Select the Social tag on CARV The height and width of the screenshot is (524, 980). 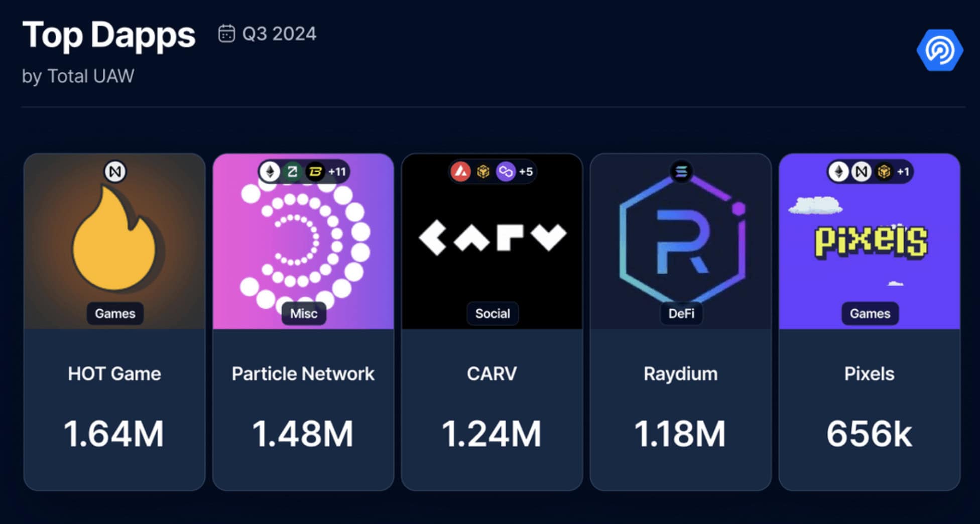click(x=493, y=314)
